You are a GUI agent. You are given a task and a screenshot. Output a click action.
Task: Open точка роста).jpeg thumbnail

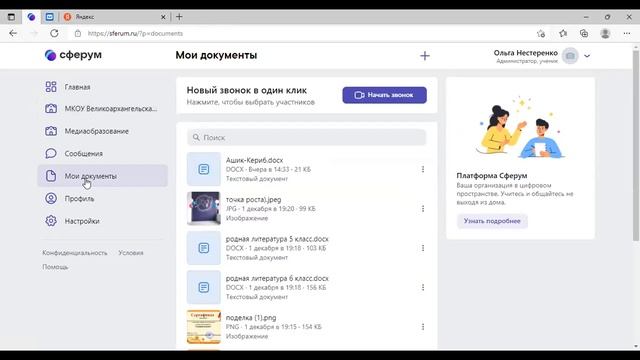tap(204, 209)
